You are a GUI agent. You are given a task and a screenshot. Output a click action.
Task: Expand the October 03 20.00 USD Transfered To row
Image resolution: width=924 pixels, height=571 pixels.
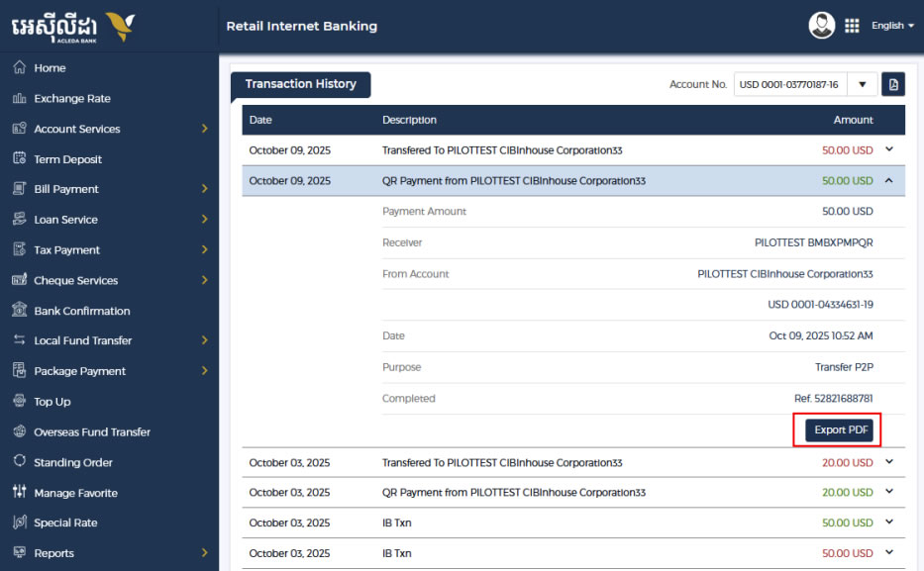(888, 462)
